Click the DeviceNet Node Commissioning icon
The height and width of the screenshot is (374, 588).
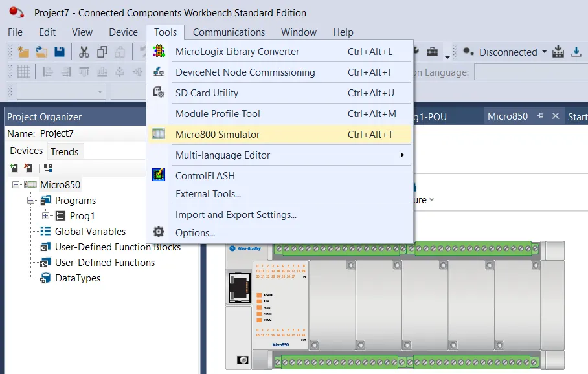click(x=159, y=72)
